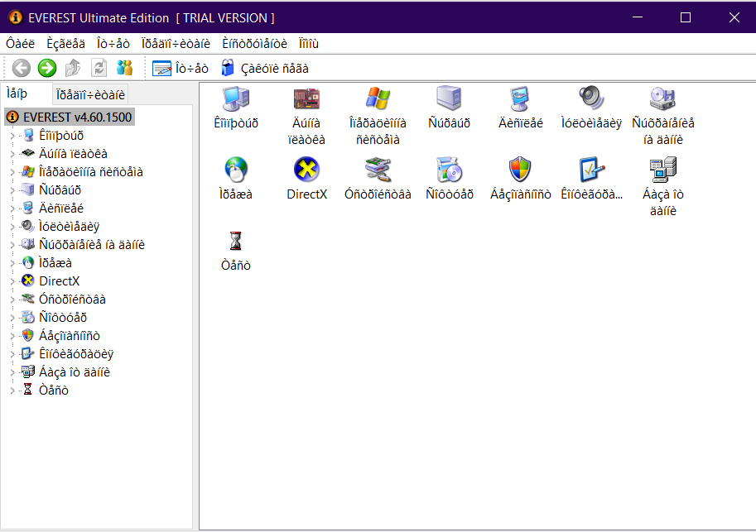Expand the Multimedia speaker node in tree
The image size is (756, 532).
tap(12, 227)
